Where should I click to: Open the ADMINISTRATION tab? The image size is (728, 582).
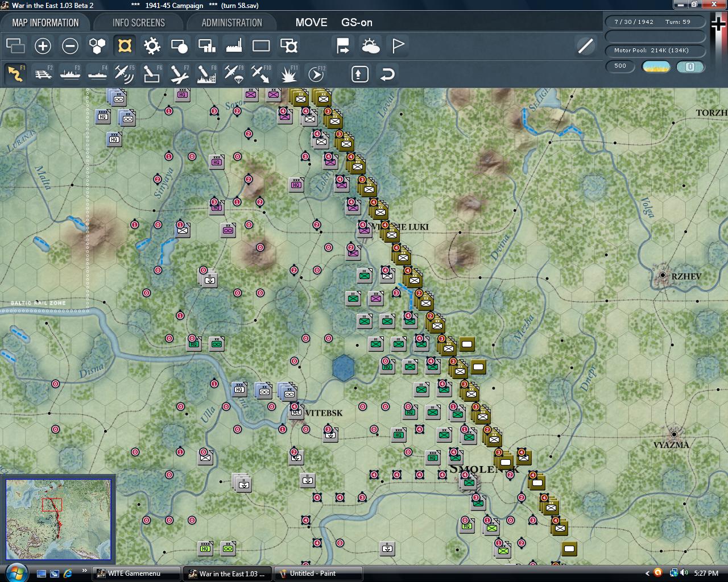tap(232, 23)
